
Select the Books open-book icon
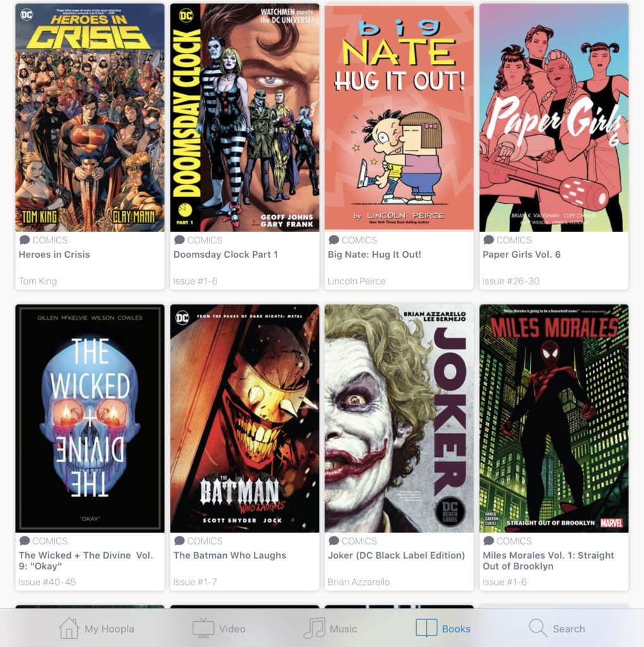(426, 628)
